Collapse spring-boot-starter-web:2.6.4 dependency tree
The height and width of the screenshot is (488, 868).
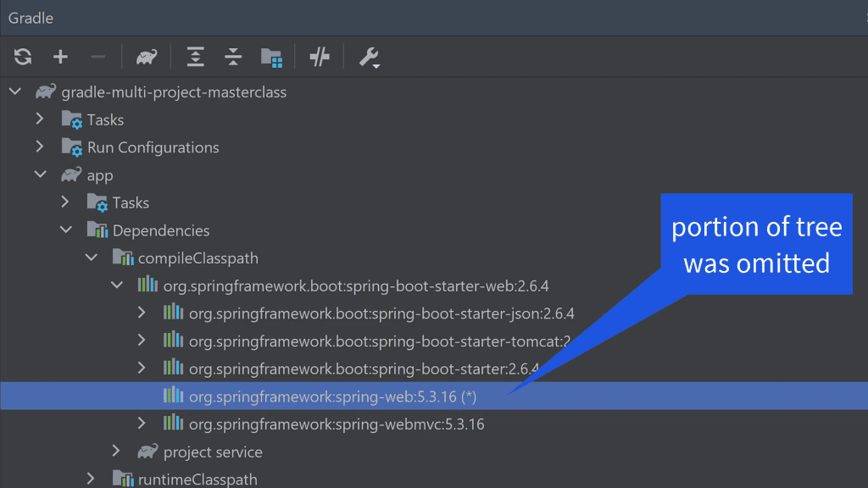117,285
